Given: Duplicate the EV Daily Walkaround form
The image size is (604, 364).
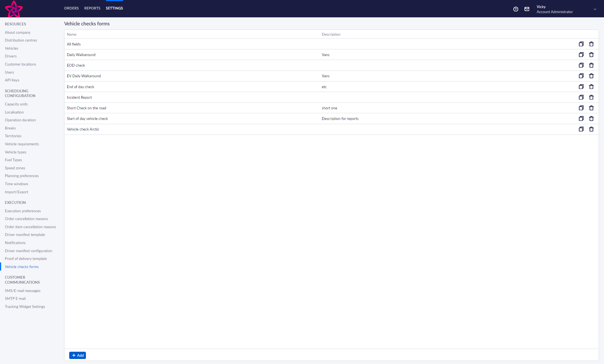Looking at the screenshot, I should 581,76.
